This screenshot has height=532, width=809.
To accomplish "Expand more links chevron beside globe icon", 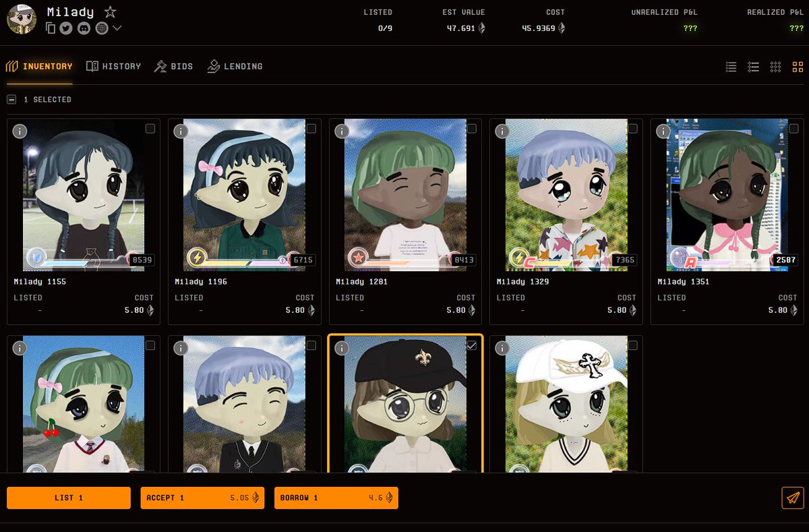I will [117, 28].
